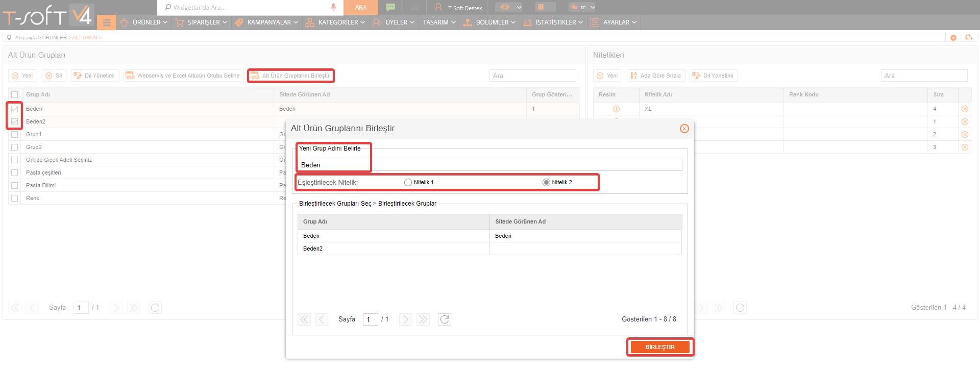This screenshot has width=980, height=372.
Task: Expand the AYARLAR dropdown menu
Action: [614, 22]
